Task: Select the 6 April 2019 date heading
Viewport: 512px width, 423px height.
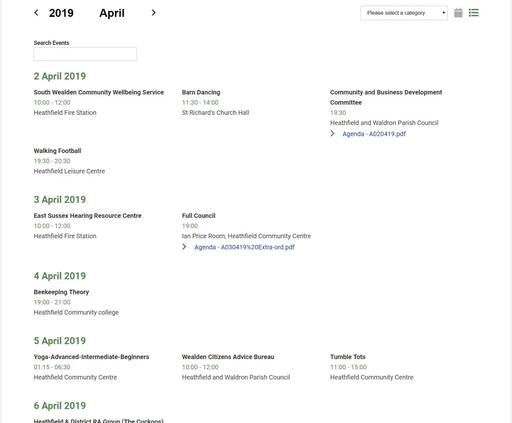Action: (60, 405)
